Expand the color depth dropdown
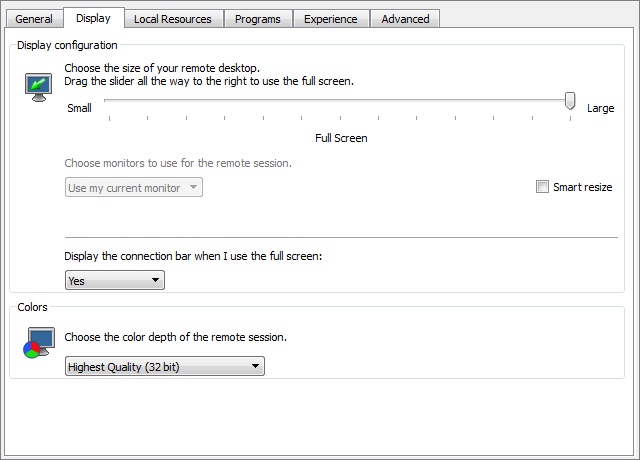This screenshot has height=460, width=640. (x=164, y=367)
